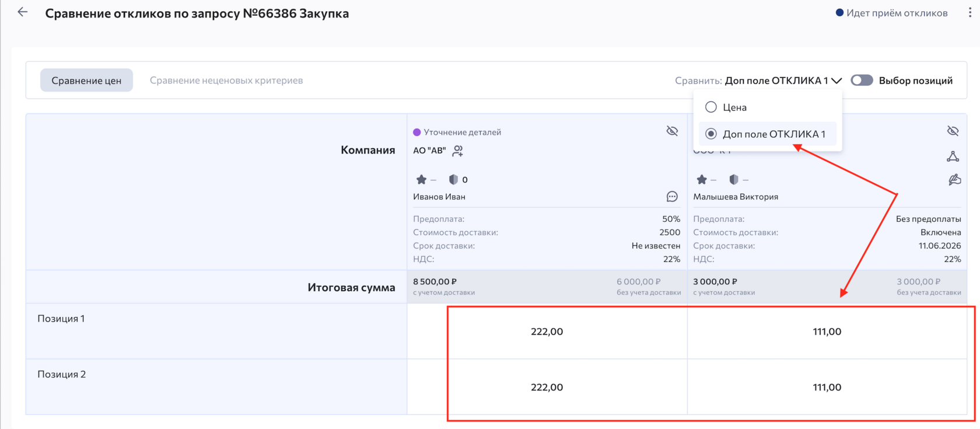Click the 6 000,00 ₽ sum without delivery

pos(639,281)
